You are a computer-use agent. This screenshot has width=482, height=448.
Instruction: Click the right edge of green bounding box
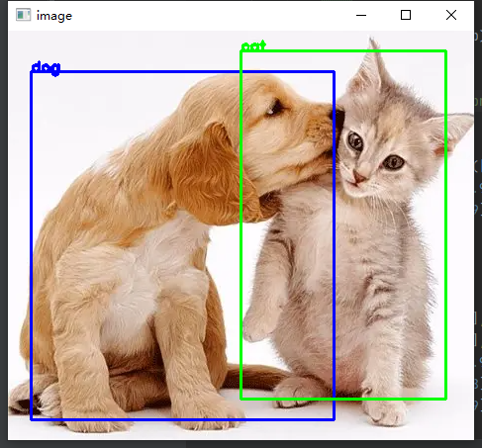tap(445, 224)
